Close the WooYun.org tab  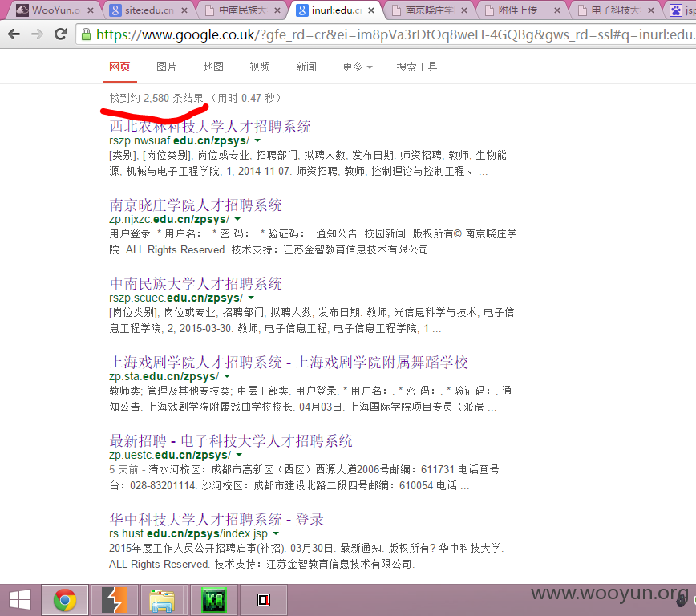point(91,10)
